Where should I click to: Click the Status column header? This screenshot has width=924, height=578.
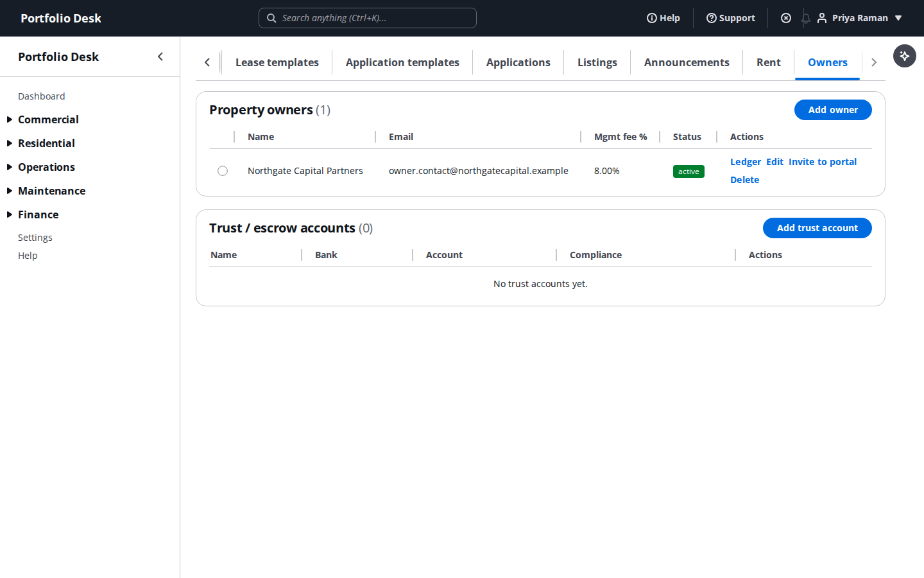[687, 137]
